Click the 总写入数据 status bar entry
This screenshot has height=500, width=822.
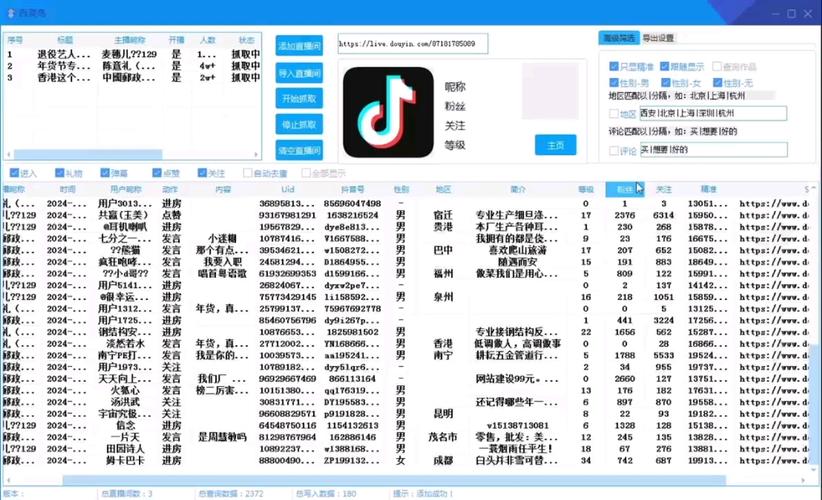[326, 494]
